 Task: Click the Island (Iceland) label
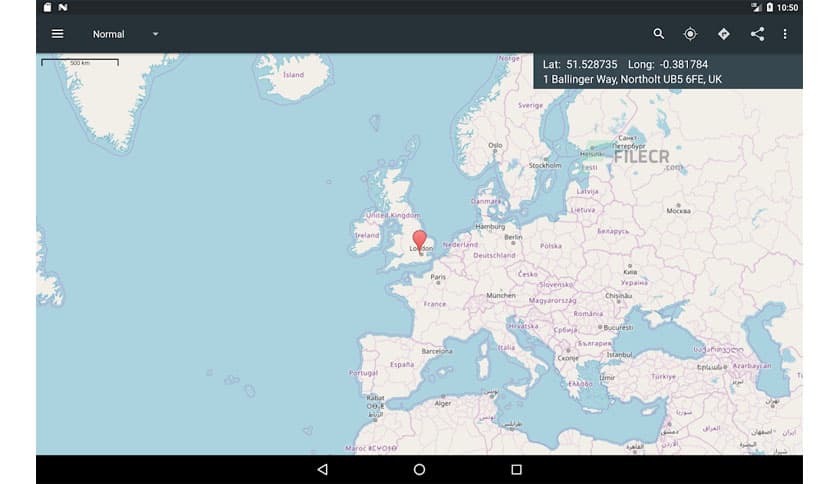(293, 75)
